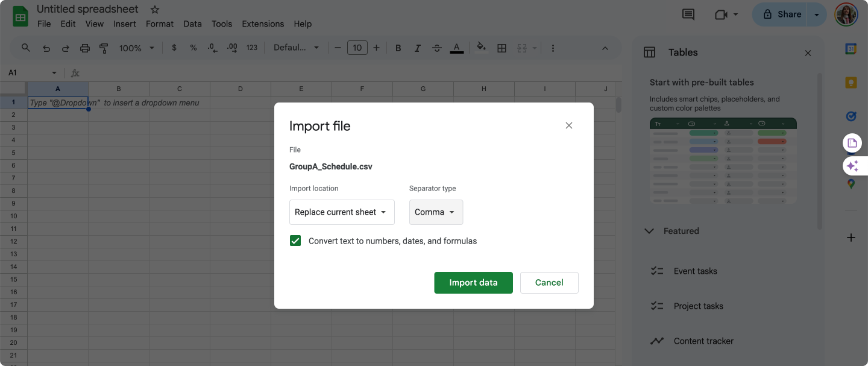Increase font size with plus button
Image resolution: width=868 pixels, height=366 pixels.
pyautogui.click(x=376, y=48)
